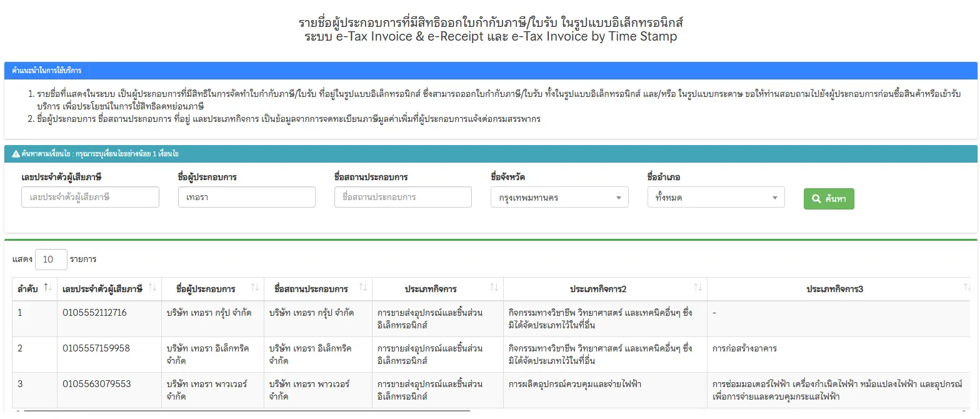The height and width of the screenshot is (419, 980).
Task: Focus the ชื่อสถานประกอบการ search input
Action: click(x=403, y=197)
